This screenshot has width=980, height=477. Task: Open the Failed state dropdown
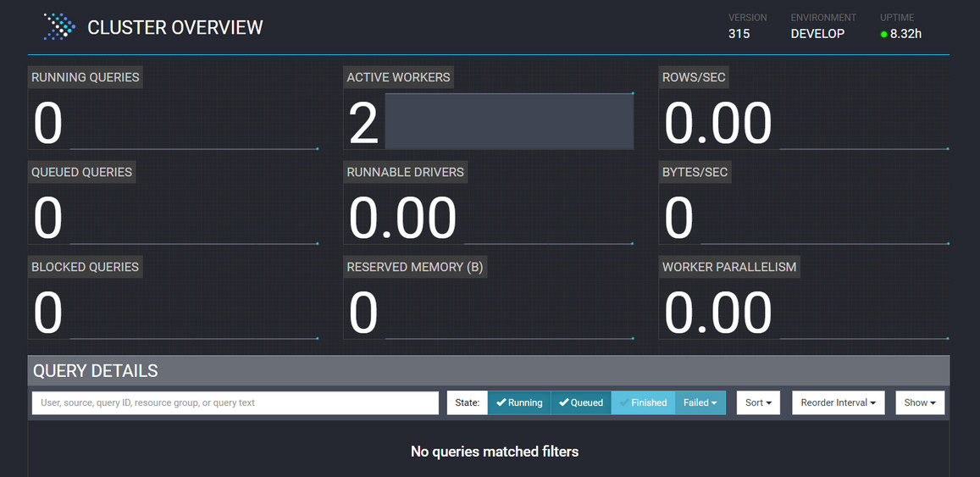pos(700,402)
